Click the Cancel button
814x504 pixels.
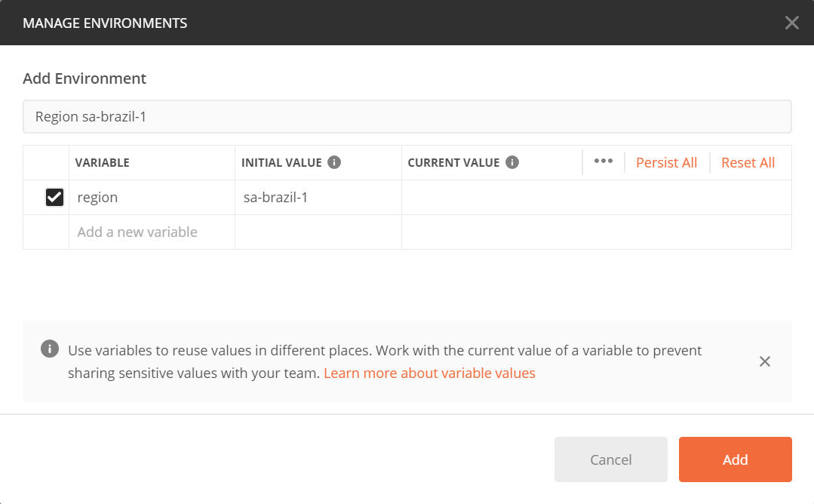610,459
